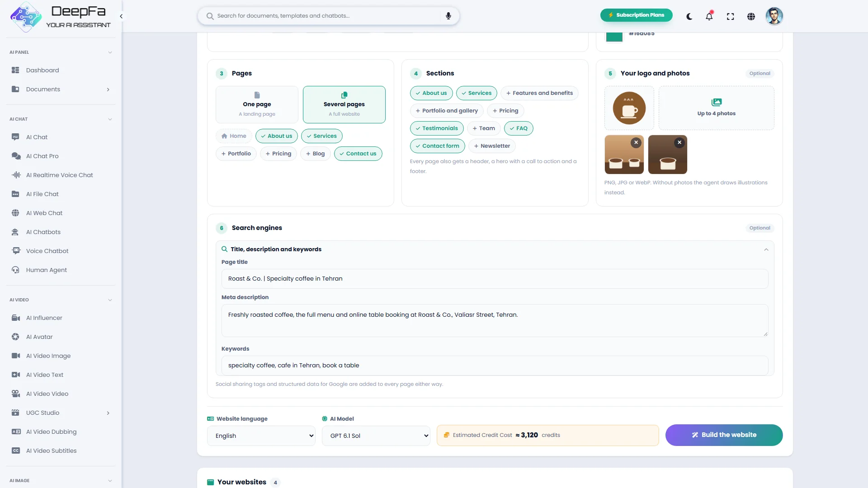The height and width of the screenshot is (488, 868).
Task: Expand the UGC Studio submenu
Action: (x=108, y=413)
